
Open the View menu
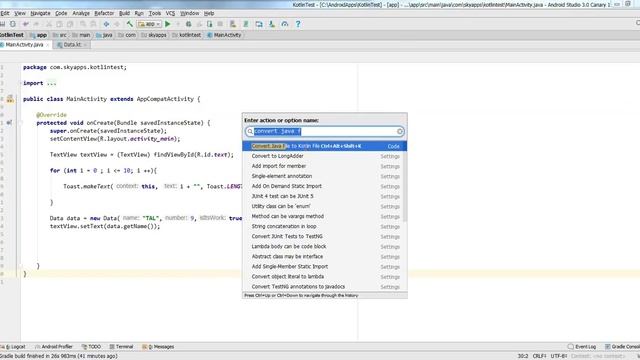click(x=20, y=13)
